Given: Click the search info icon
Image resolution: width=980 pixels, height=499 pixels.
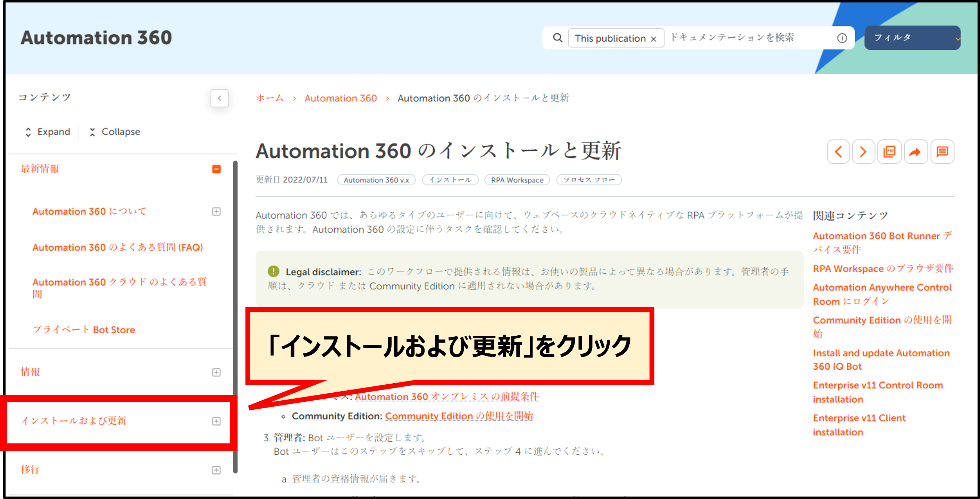Looking at the screenshot, I should tap(842, 38).
